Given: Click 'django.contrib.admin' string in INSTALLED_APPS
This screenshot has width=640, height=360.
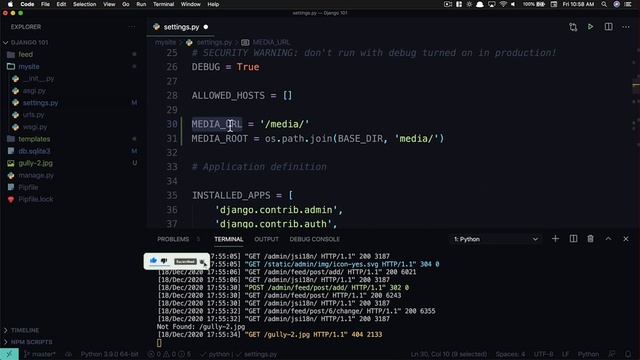Looking at the screenshot, I should point(276,210).
